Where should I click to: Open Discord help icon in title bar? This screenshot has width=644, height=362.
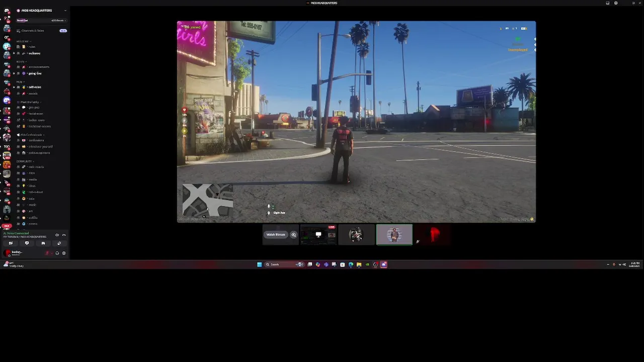point(616,3)
